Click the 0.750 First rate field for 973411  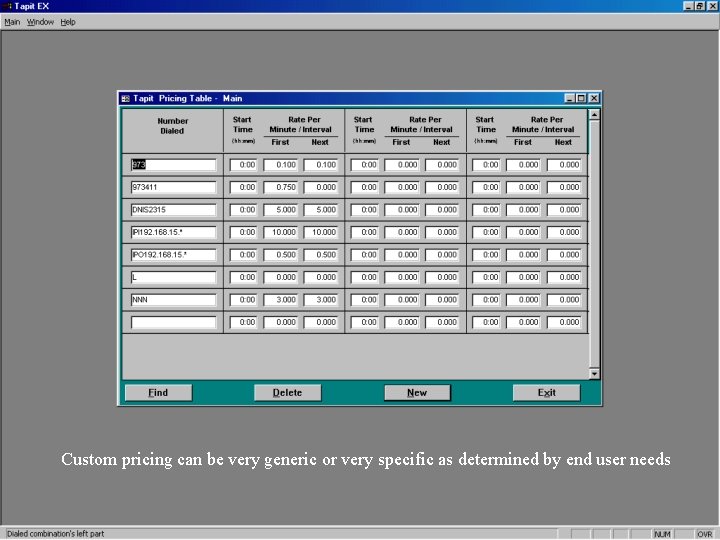coord(281,187)
